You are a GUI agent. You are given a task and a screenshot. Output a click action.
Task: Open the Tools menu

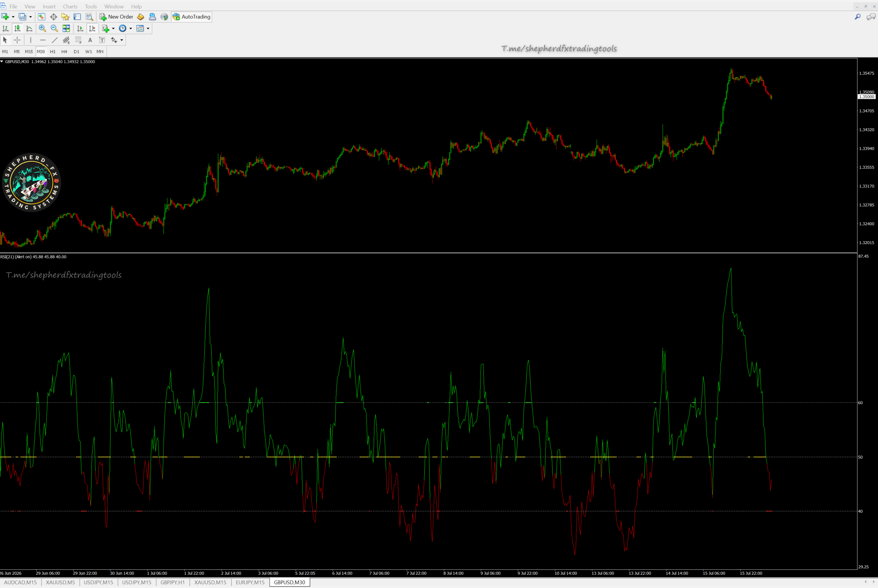point(91,7)
